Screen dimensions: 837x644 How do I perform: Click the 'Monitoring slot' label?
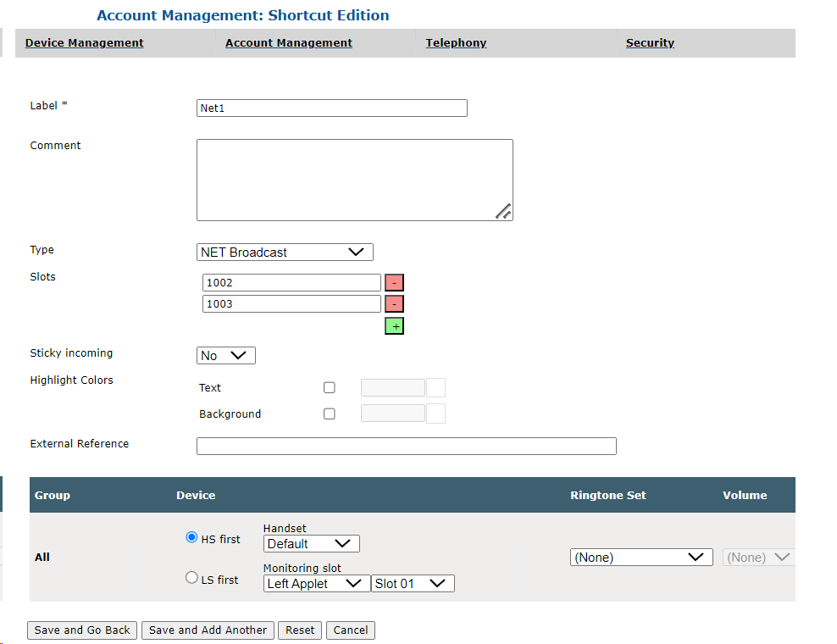point(302,569)
